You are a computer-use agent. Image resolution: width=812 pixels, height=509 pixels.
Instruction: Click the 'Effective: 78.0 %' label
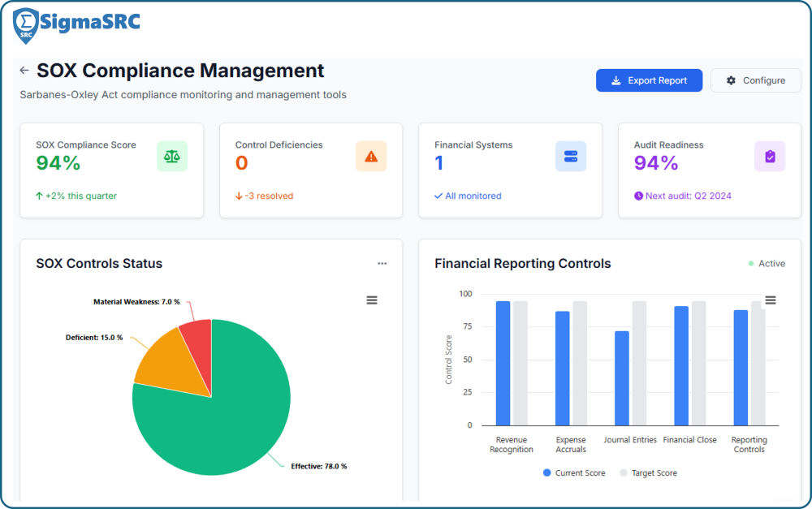coord(319,467)
